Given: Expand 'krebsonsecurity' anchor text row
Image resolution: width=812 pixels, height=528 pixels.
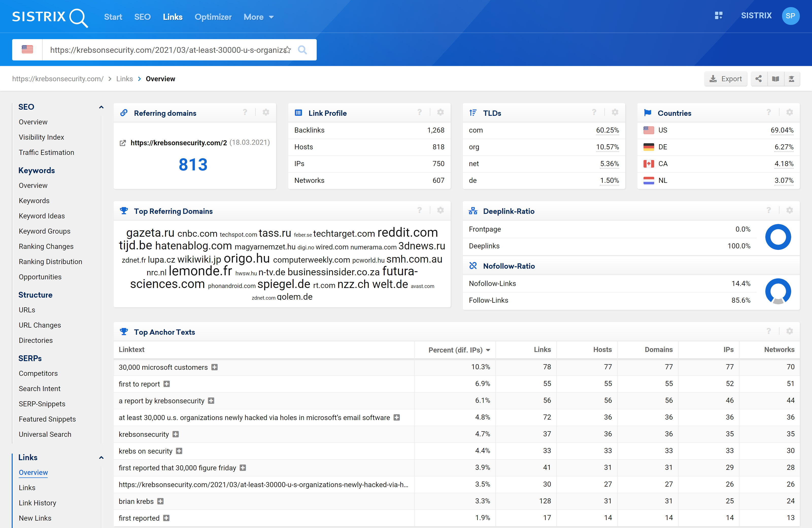Looking at the screenshot, I should point(175,434).
